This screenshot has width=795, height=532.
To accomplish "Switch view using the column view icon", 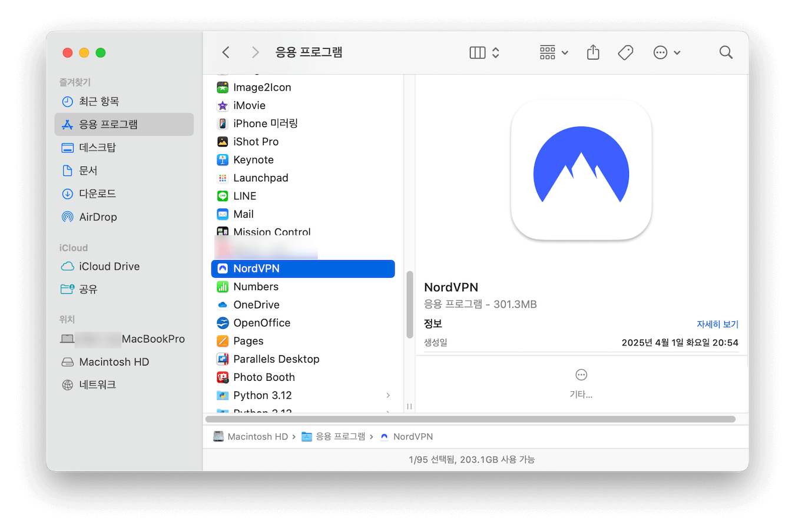I will pos(478,52).
